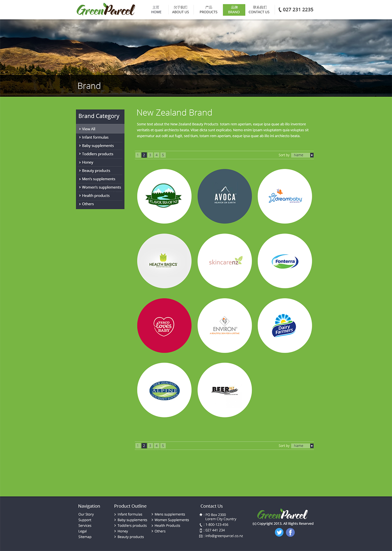The height and width of the screenshot is (551, 392).
Task: Open Twitter from the footer icon
Action: 279,532
